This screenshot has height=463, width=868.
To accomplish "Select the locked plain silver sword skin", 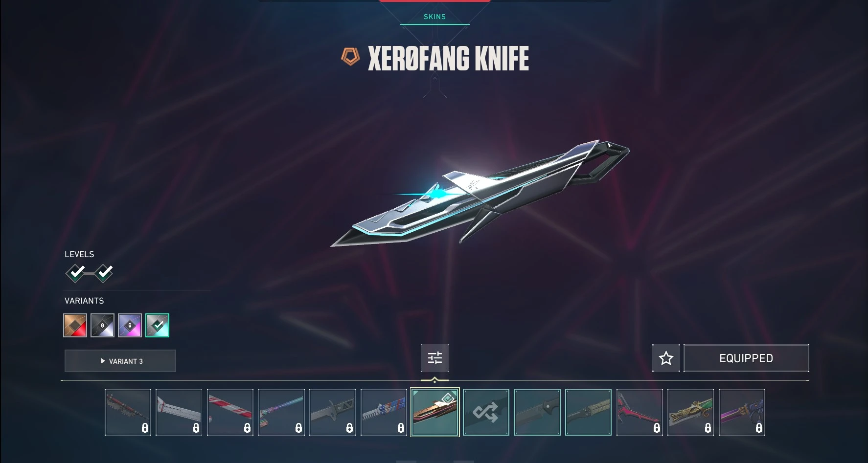I will click(x=179, y=412).
